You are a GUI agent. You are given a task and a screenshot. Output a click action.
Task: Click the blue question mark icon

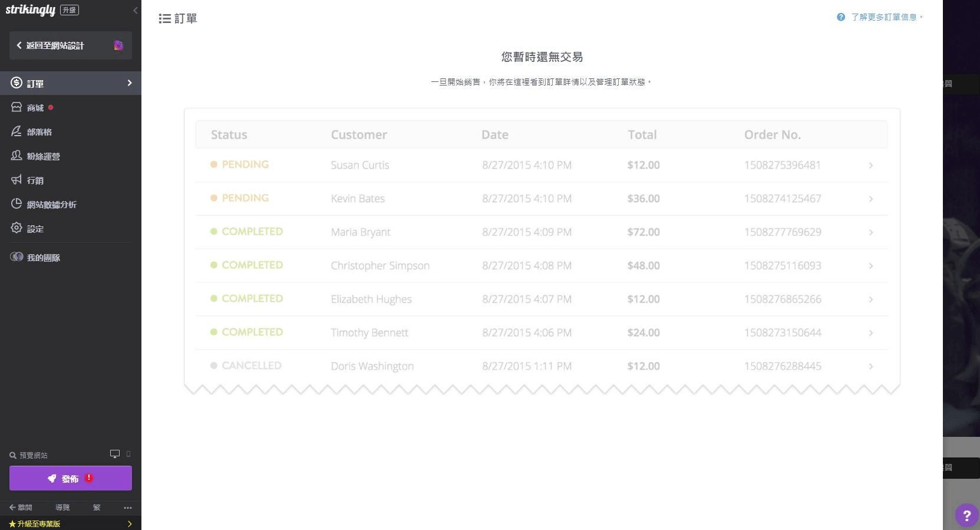pos(841,17)
